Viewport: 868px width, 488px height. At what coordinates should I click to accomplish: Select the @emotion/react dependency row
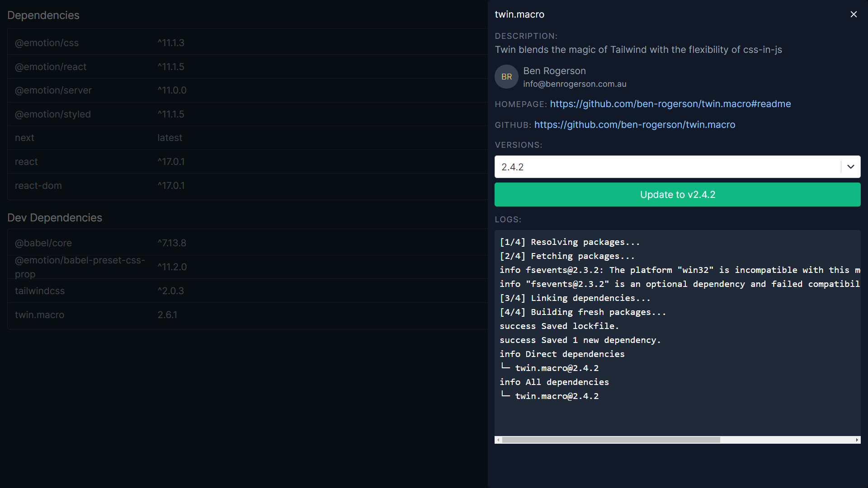point(246,67)
